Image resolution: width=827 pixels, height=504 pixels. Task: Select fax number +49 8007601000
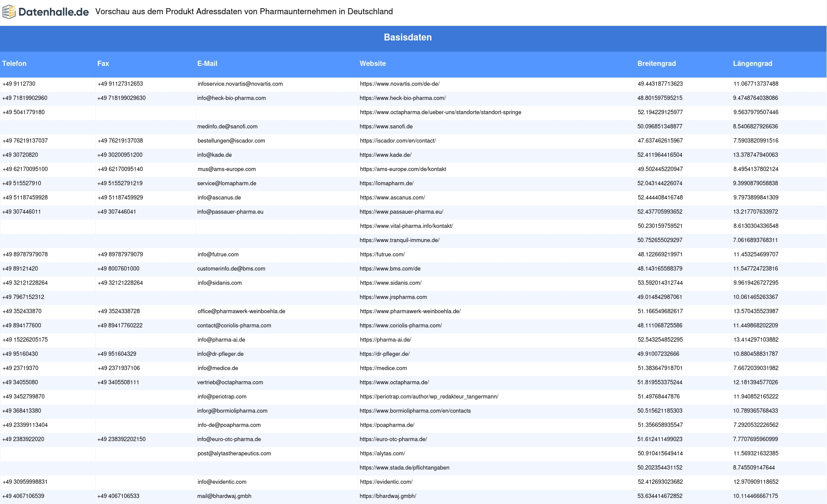[118, 269]
